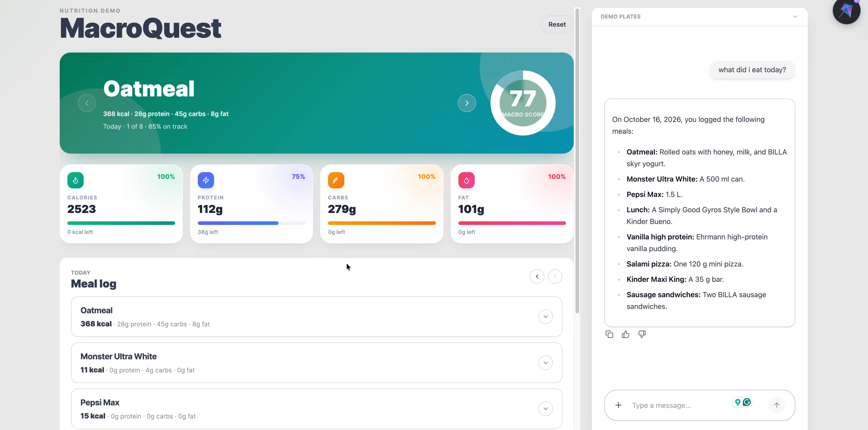Click the DEMO PLATES header label

(621, 16)
